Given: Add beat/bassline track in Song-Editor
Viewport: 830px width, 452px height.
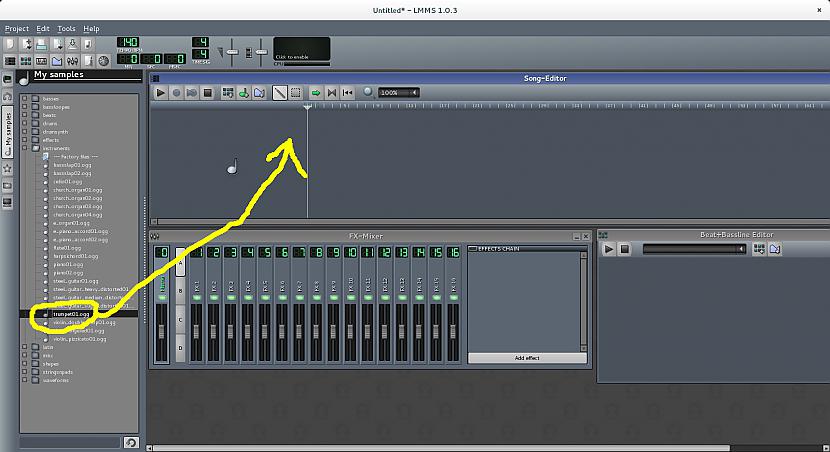Looking at the screenshot, I should [x=228, y=93].
